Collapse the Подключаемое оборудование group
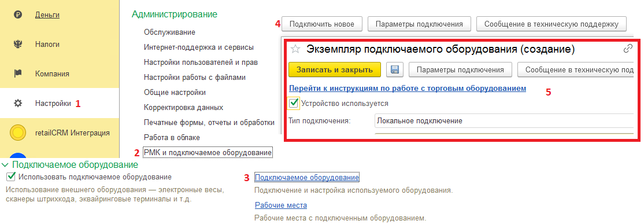Viewport: 644px width, 224px height. [x=5, y=165]
